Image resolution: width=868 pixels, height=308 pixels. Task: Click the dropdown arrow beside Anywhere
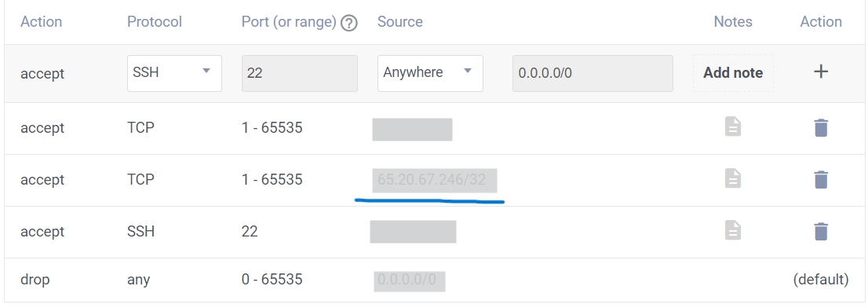(x=467, y=71)
